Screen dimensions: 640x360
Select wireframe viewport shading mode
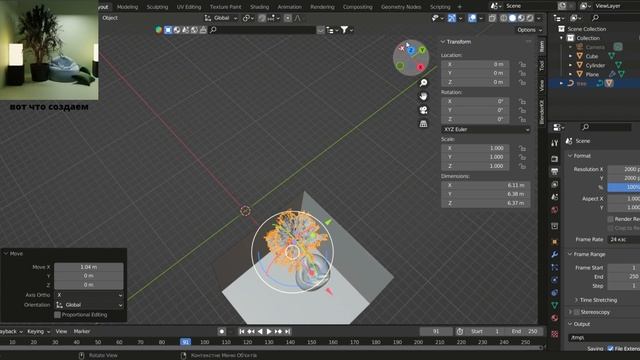coord(504,18)
